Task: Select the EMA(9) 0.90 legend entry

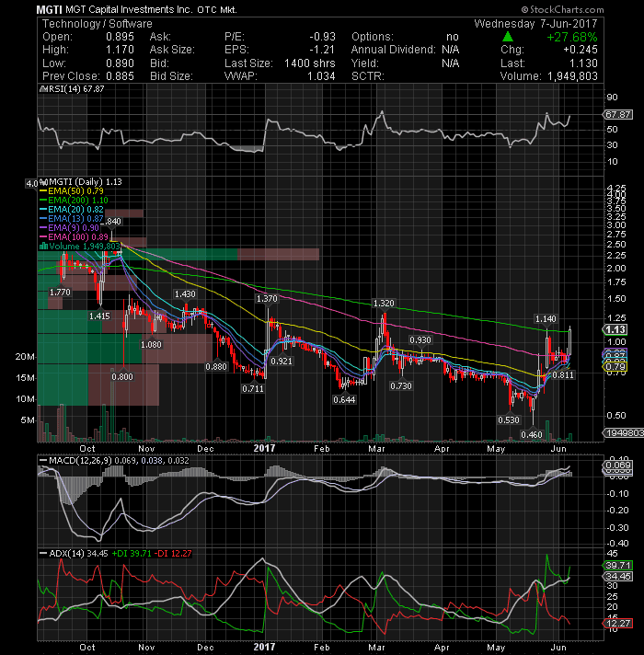Action: tap(69, 227)
